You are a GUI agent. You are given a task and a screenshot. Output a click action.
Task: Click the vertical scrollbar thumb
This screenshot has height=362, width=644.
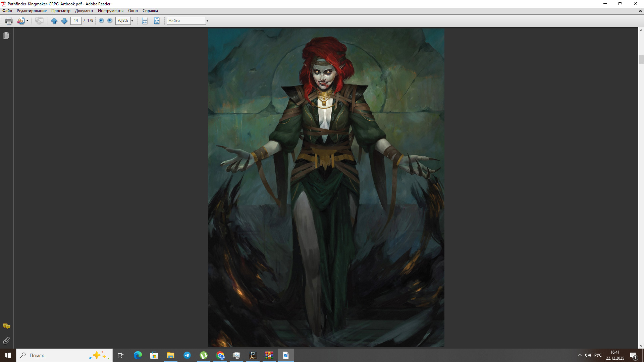(641, 59)
